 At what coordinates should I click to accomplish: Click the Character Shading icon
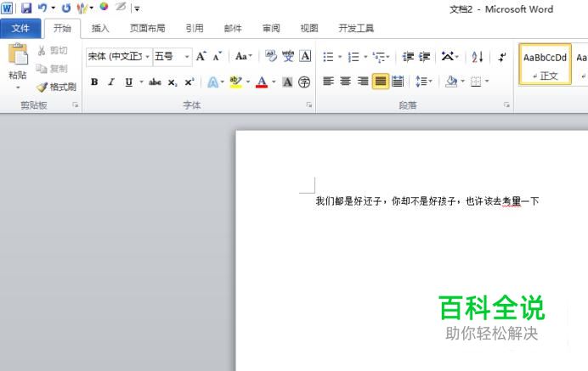[287, 82]
